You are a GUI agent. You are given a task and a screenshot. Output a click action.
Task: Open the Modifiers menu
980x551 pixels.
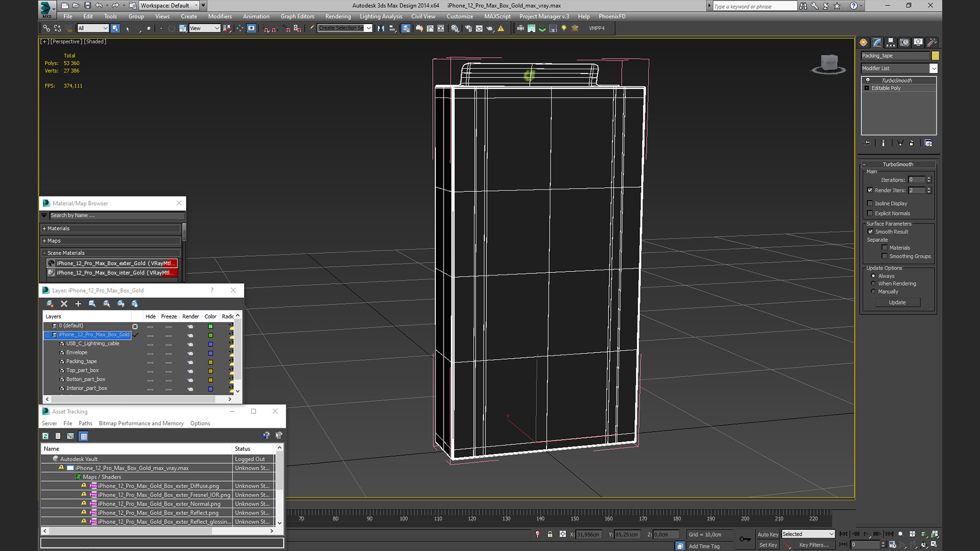(219, 16)
